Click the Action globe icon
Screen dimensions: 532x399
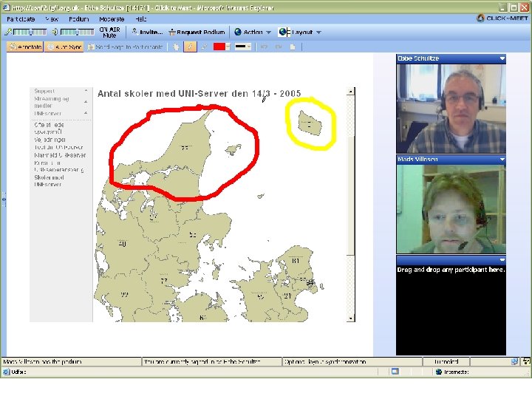[238, 32]
